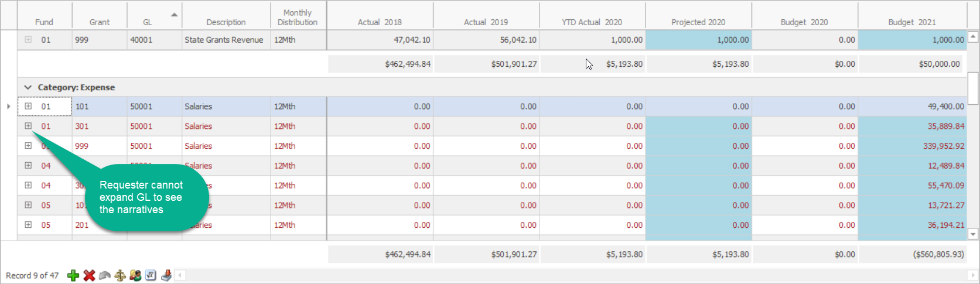Screen dimensions: 980x284
Task: Click the balance scales icon
Action: pos(120,276)
